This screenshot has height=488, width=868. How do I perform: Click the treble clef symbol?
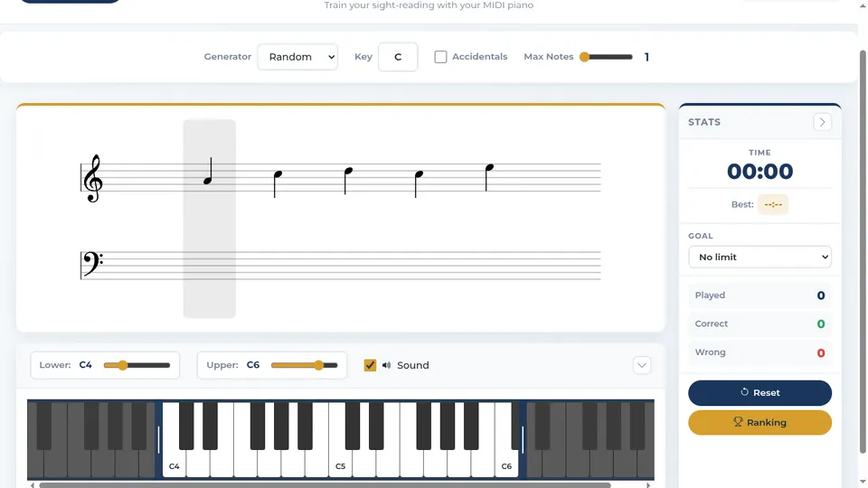[93, 178]
